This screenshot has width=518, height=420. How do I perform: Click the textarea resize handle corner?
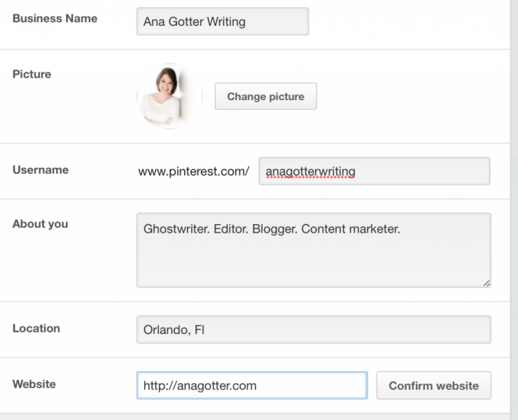click(486, 283)
